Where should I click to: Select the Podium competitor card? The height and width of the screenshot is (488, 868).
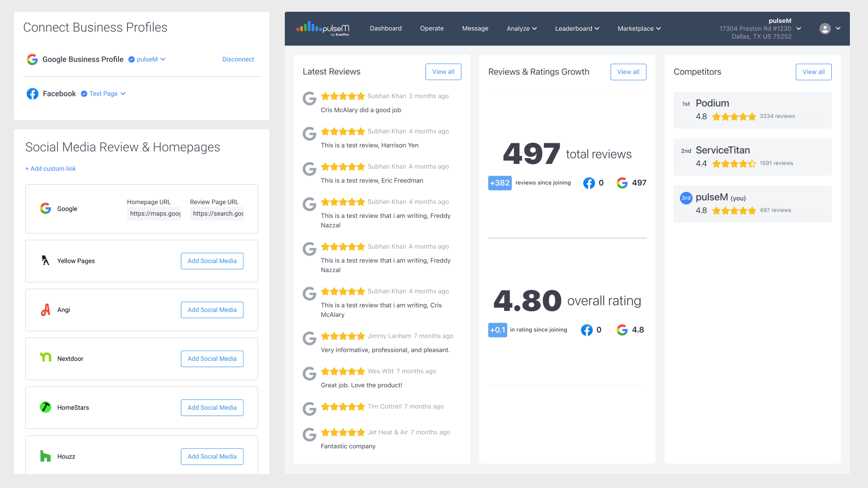pyautogui.click(x=753, y=110)
